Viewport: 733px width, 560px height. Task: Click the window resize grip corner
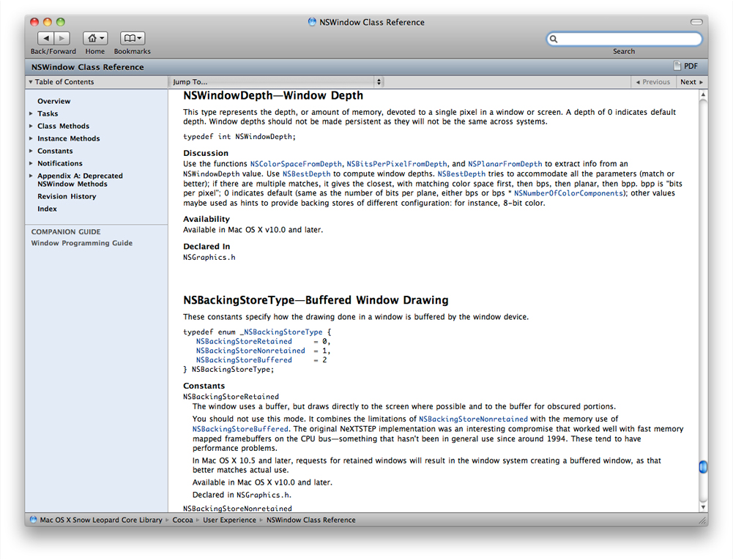703,520
